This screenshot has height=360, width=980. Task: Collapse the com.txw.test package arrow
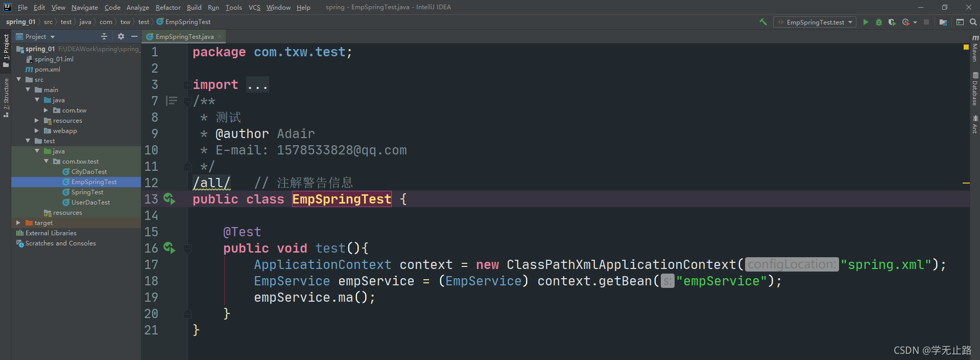pyautogui.click(x=46, y=161)
